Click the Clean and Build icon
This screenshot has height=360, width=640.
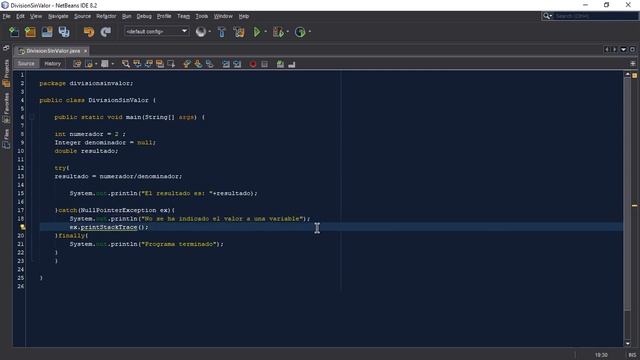(x=239, y=32)
